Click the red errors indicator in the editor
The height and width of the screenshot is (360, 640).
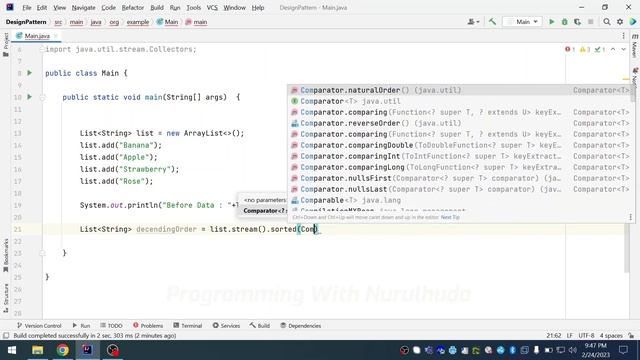[570, 49]
